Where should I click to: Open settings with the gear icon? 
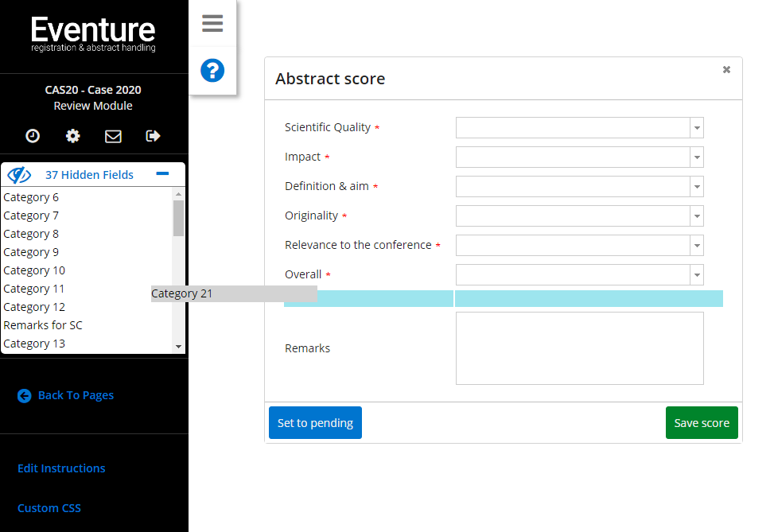[x=72, y=136]
